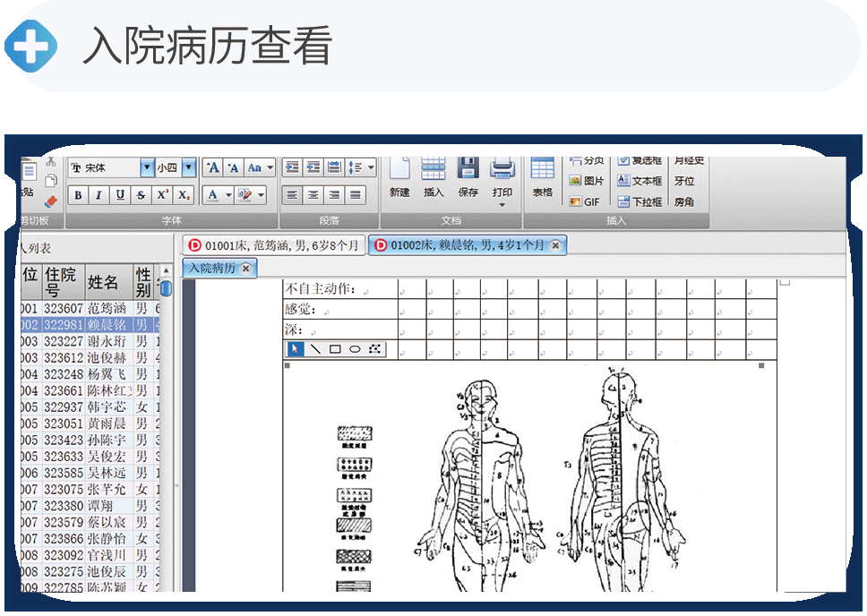This screenshot has width=867, height=616.
Task: Open the font color dropdown arrow
Action: click(228, 195)
